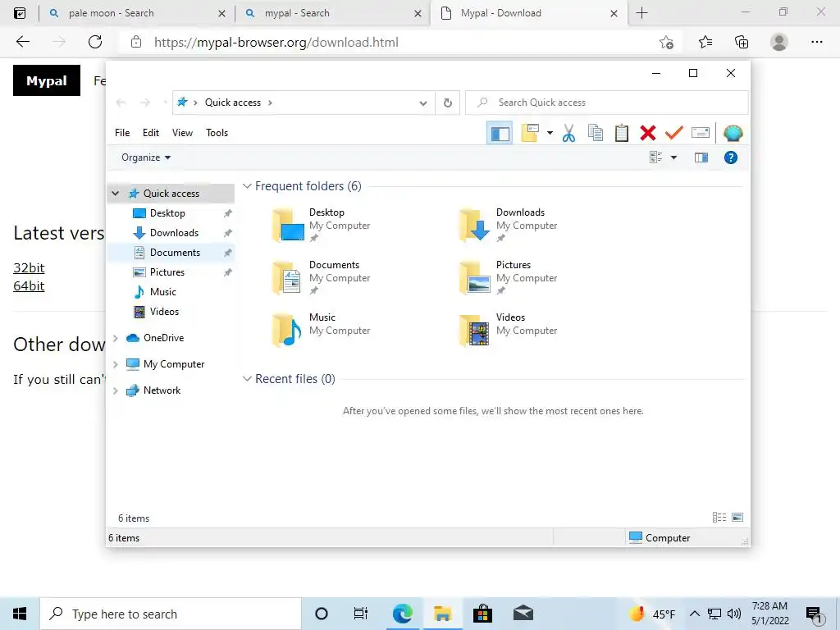Image resolution: width=840 pixels, height=630 pixels.
Task: Collapse the Recent files group
Action: pos(247,379)
